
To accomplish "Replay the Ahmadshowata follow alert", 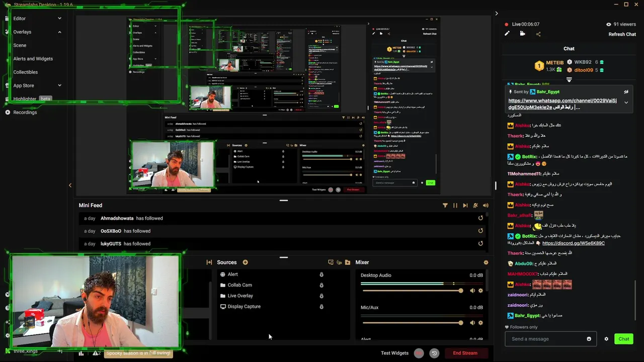I will (x=480, y=218).
